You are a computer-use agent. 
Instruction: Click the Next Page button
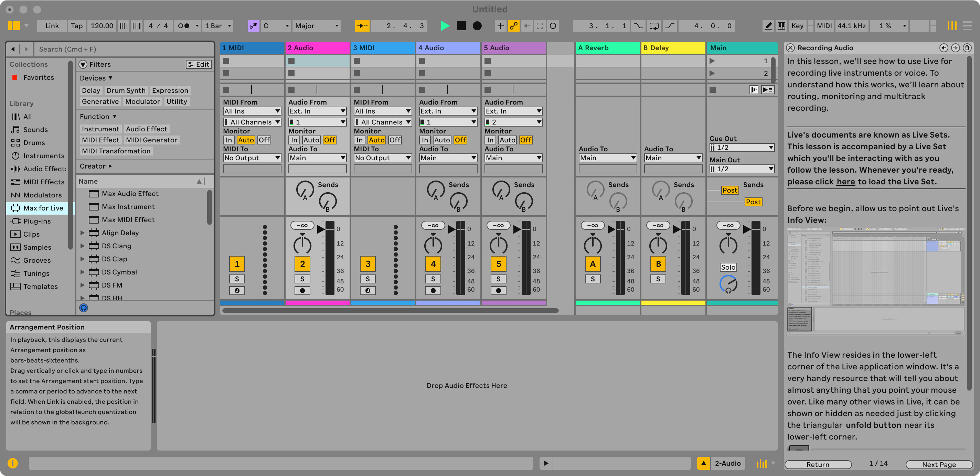click(x=938, y=464)
